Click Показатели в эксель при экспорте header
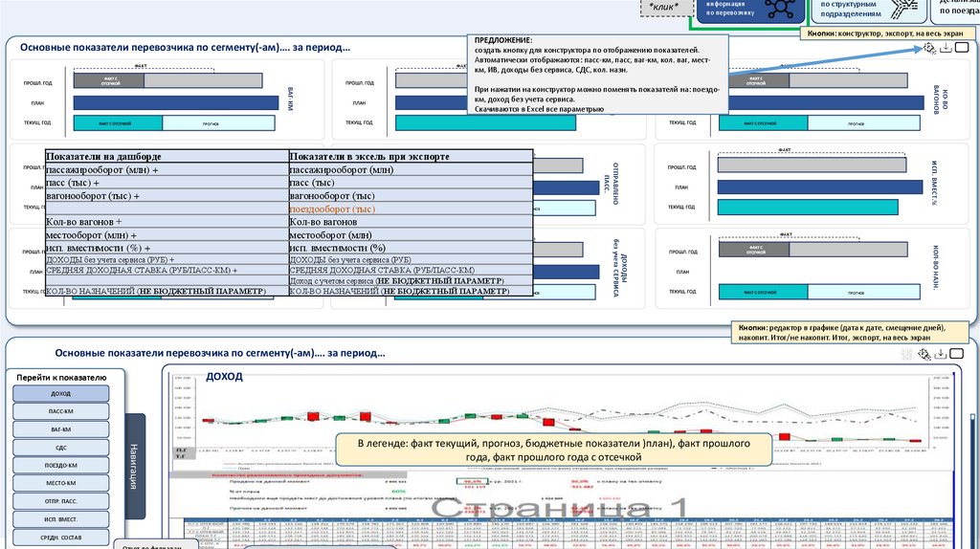980x549 pixels. tap(410, 156)
